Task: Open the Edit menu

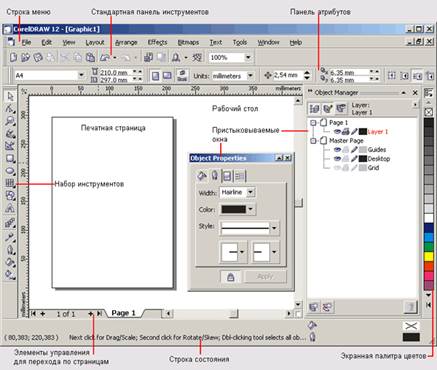Action: 47,42
